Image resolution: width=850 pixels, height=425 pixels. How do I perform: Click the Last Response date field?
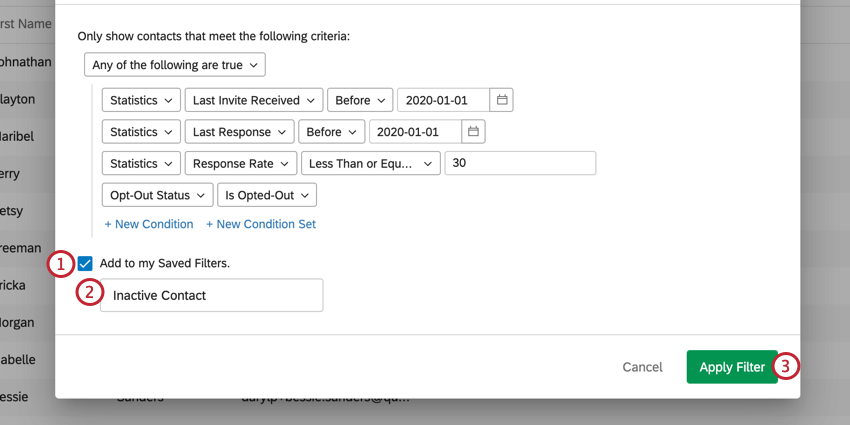415,132
